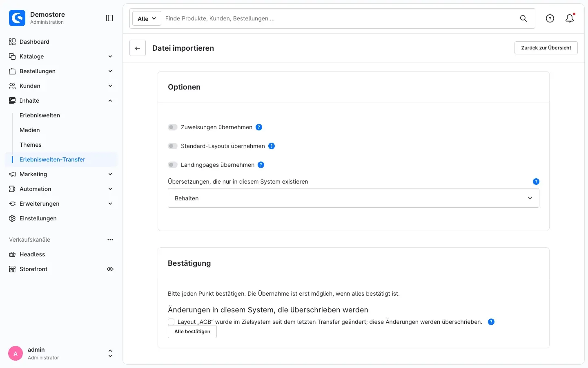
Task: Click the back arrow button
Action: (x=138, y=48)
